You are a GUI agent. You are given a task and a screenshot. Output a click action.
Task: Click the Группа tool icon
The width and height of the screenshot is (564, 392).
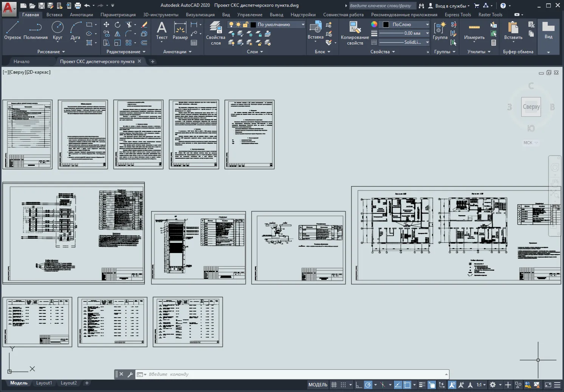(440, 30)
